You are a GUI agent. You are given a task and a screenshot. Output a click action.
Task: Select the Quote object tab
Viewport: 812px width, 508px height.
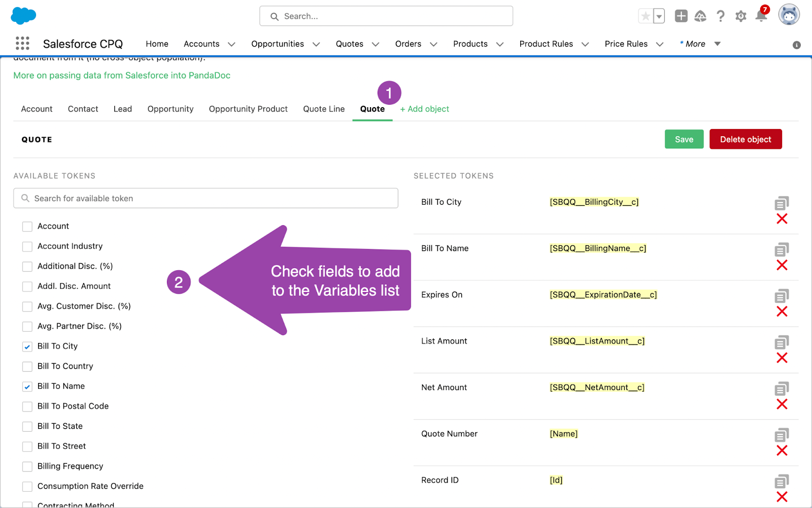373,109
